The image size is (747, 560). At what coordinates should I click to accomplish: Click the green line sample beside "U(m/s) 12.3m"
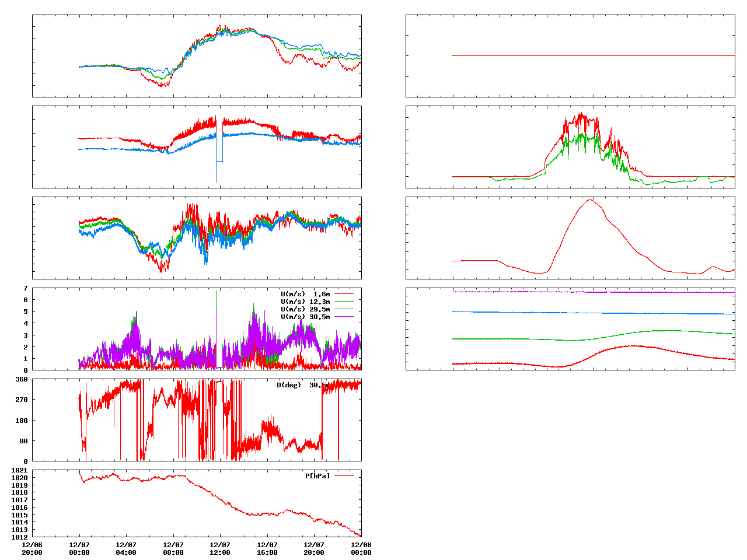344,301
